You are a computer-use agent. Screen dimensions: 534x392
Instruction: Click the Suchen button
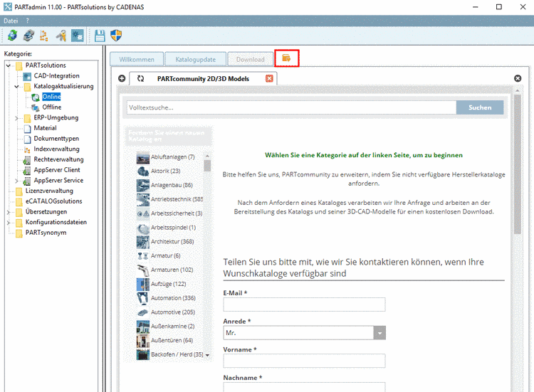coord(480,107)
